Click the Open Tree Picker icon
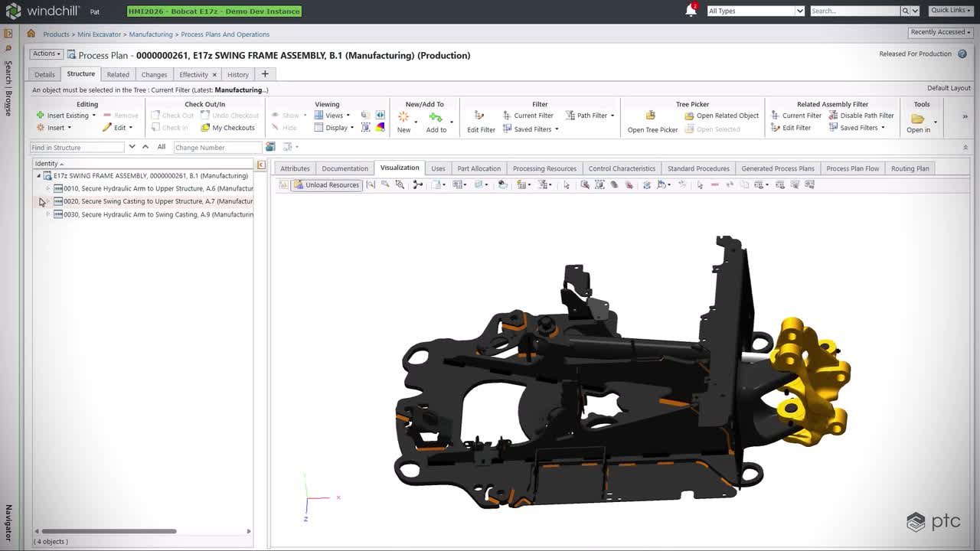This screenshot has height=551, width=980. (x=651, y=116)
